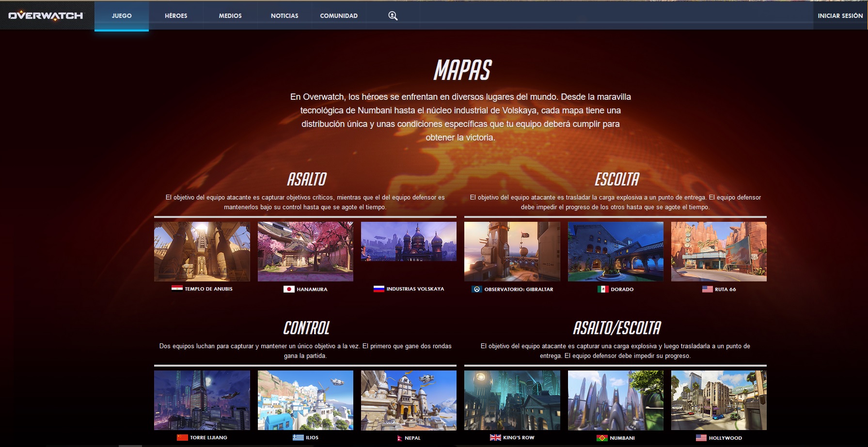
Task: Click the Nepal flag beside Nepal
Action: pos(400,438)
